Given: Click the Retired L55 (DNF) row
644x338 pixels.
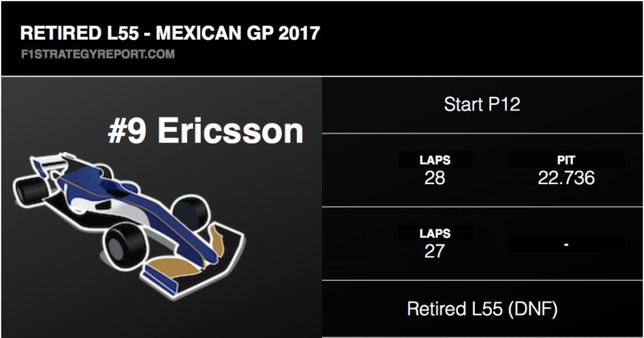Looking at the screenshot, I should (x=482, y=309).
